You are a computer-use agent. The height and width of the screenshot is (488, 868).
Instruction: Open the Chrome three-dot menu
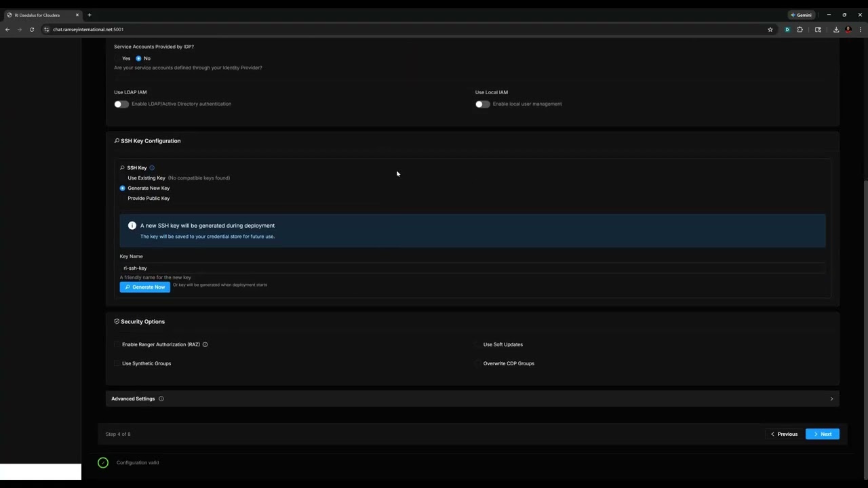(x=861, y=29)
